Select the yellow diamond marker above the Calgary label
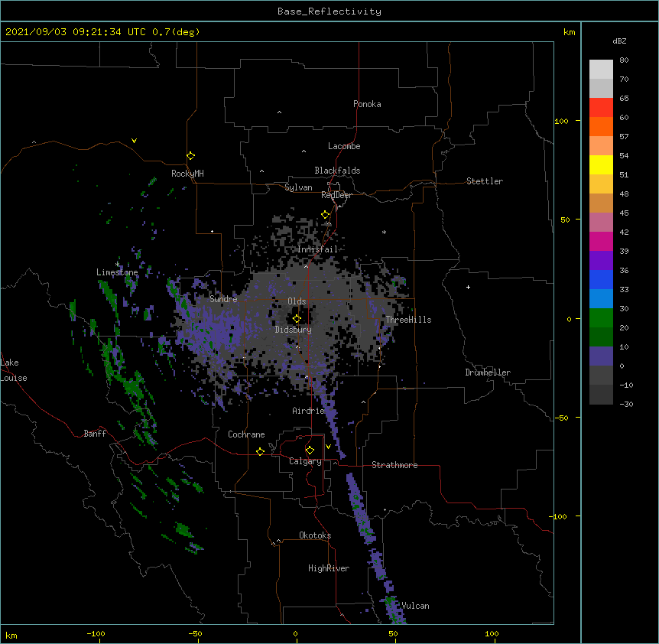This screenshot has height=644, width=659. click(x=310, y=450)
